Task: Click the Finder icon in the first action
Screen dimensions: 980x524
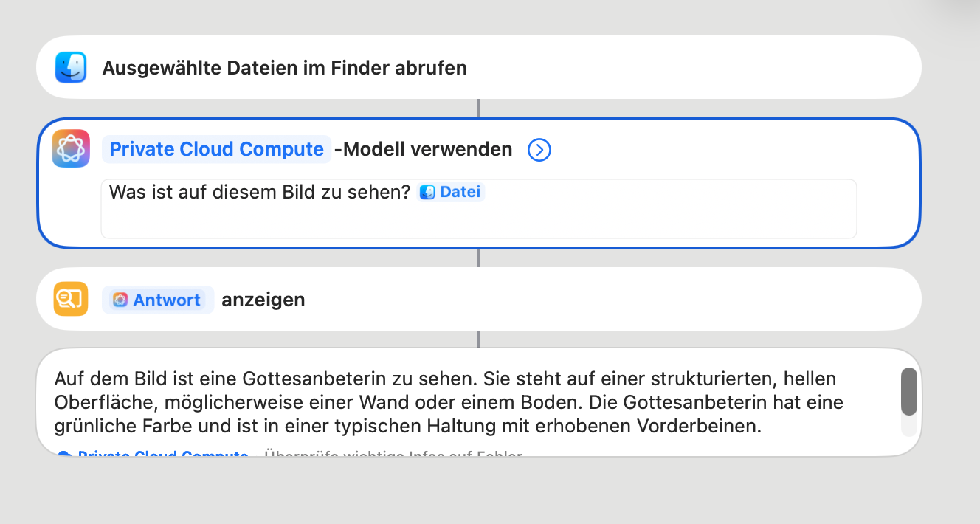Action: coord(71,68)
